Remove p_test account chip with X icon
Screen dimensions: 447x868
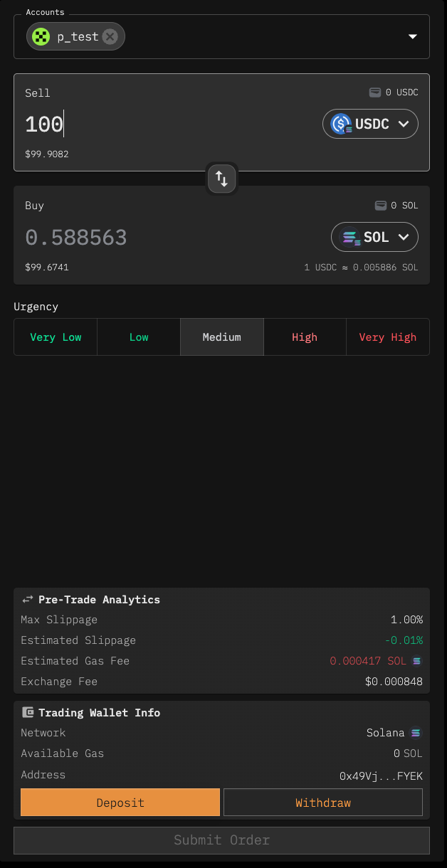(x=110, y=37)
